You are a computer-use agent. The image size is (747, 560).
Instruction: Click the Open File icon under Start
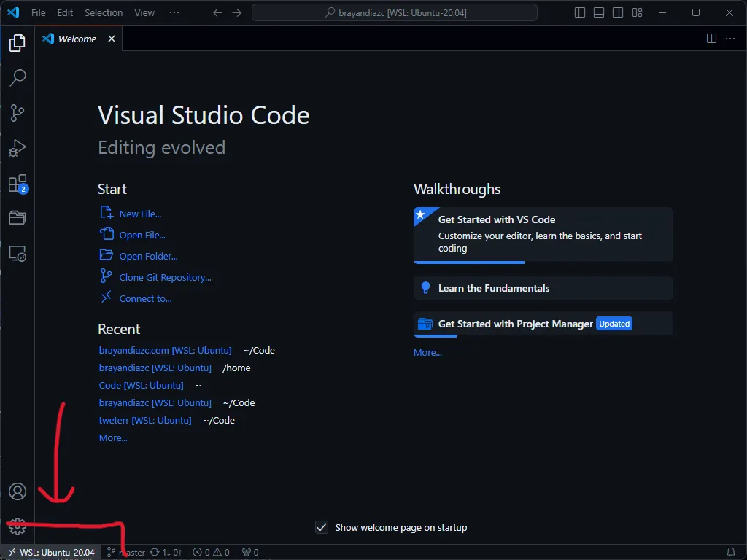click(107, 233)
